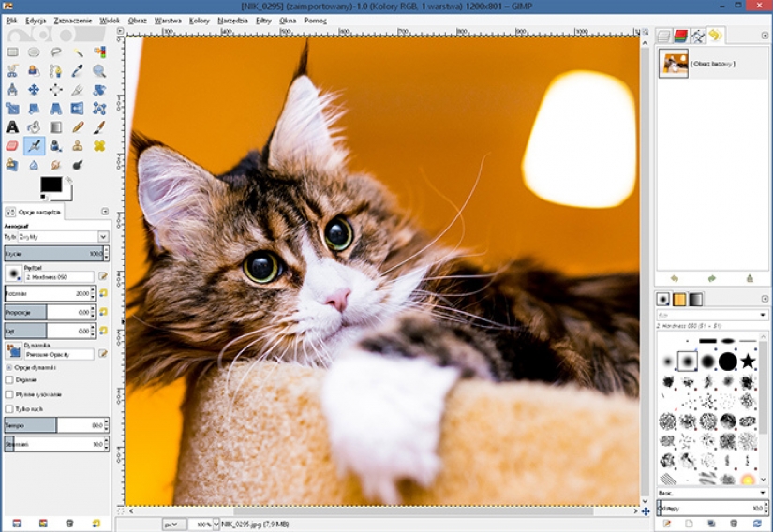Select the Pencil tool
Image resolution: width=773 pixels, height=532 pixels.
[x=77, y=126]
